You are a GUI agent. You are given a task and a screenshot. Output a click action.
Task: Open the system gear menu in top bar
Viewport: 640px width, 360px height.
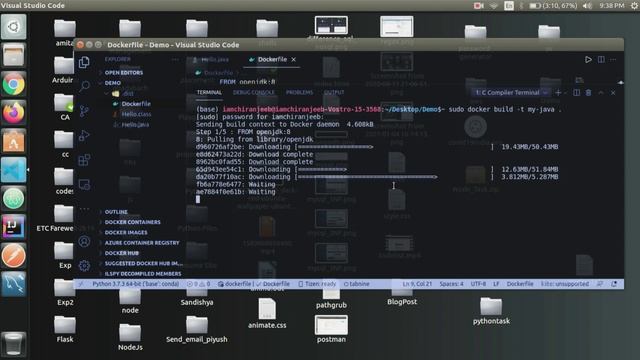[634, 5]
